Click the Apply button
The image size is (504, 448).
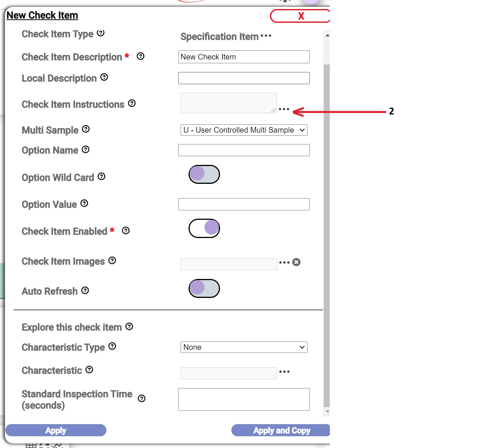click(x=56, y=430)
